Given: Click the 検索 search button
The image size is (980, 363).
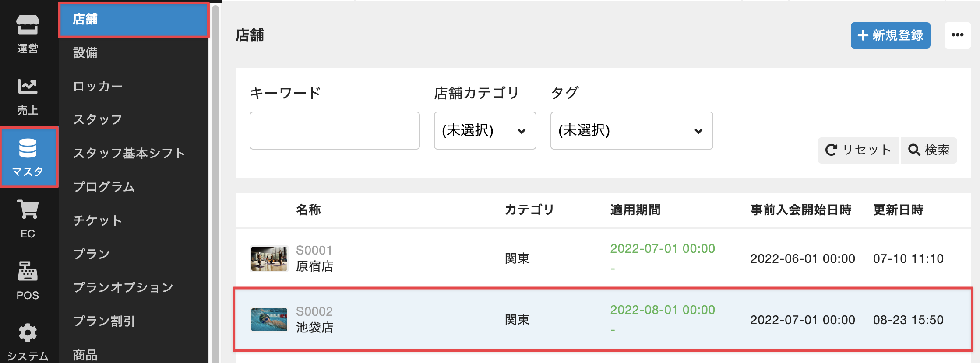Looking at the screenshot, I should [929, 150].
